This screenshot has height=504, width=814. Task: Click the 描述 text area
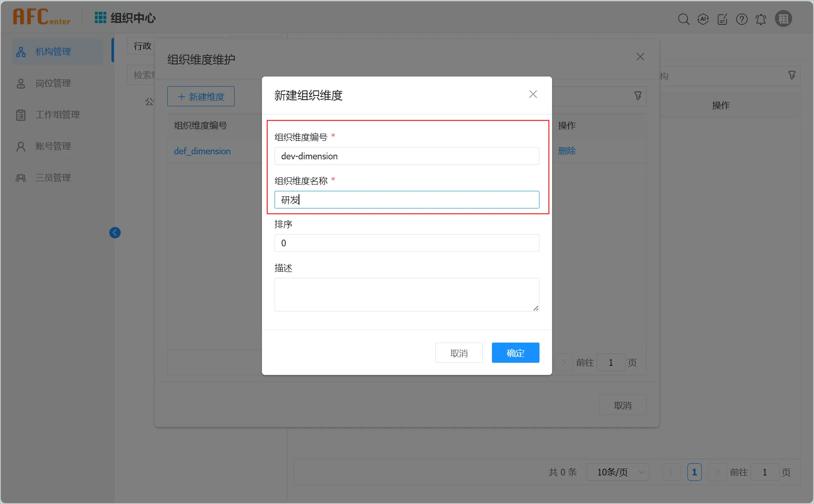tap(406, 294)
